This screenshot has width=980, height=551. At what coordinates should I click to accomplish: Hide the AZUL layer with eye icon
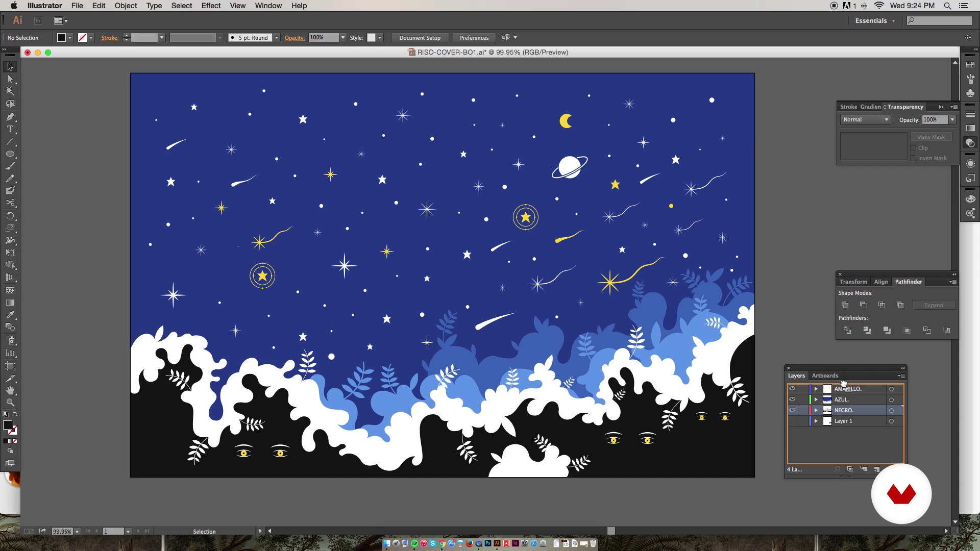coord(792,399)
